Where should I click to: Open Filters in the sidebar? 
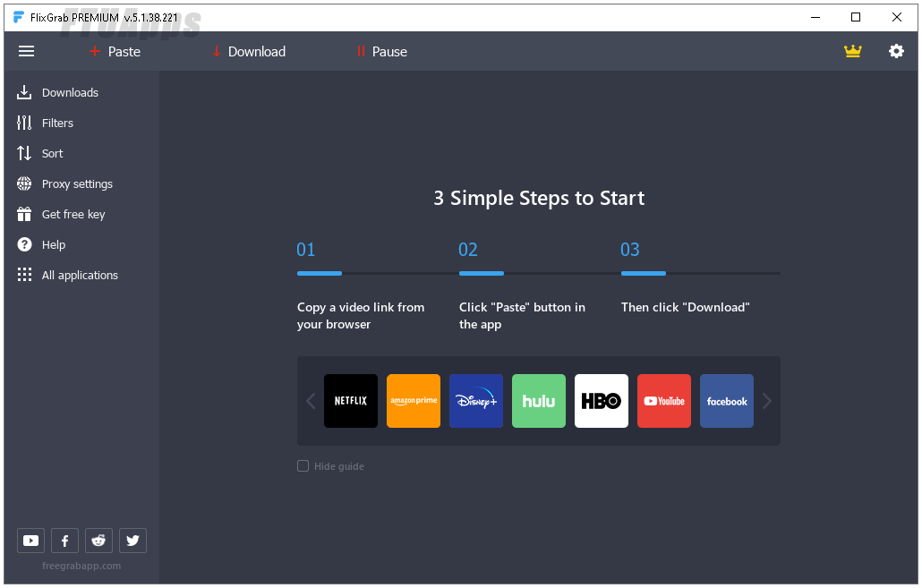46,123
